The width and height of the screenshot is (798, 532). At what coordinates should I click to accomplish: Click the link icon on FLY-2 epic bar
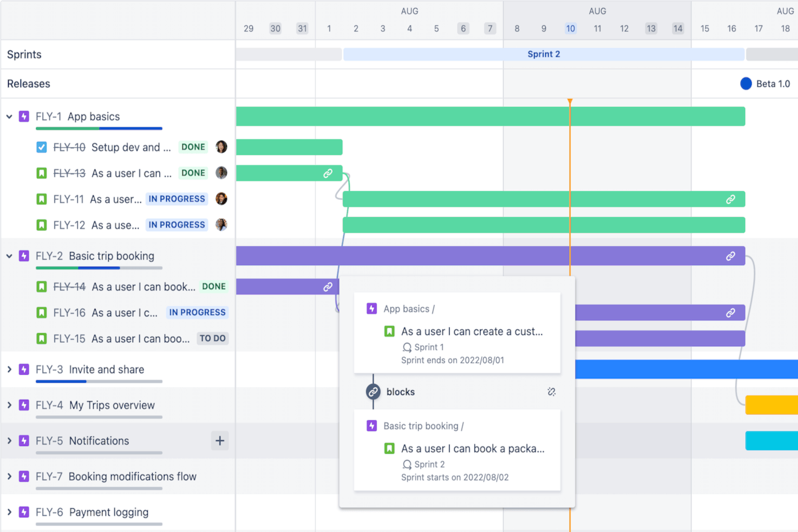click(731, 256)
